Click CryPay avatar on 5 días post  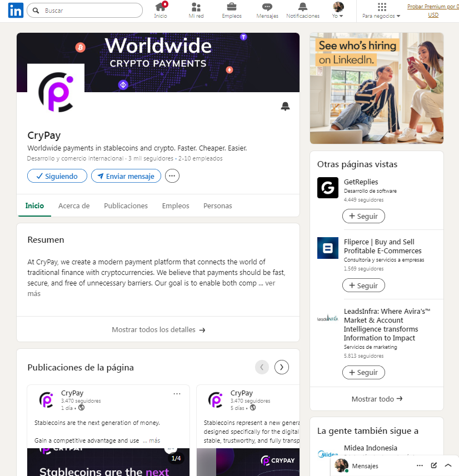216,400
